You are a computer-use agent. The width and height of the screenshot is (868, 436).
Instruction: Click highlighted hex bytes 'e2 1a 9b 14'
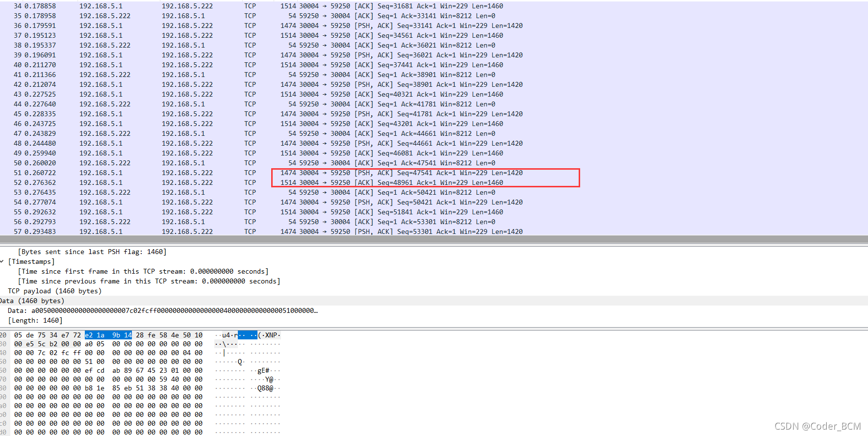pyautogui.click(x=108, y=335)
